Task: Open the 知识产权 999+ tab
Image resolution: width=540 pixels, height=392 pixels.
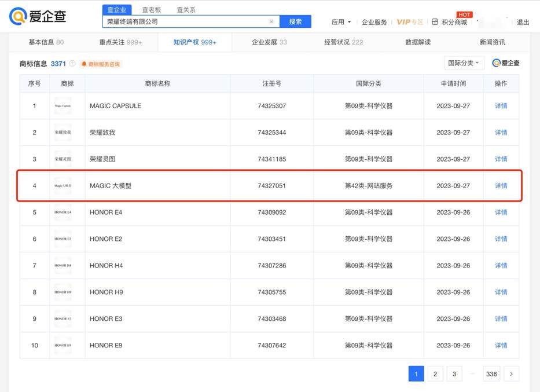Action: [195, 42]
